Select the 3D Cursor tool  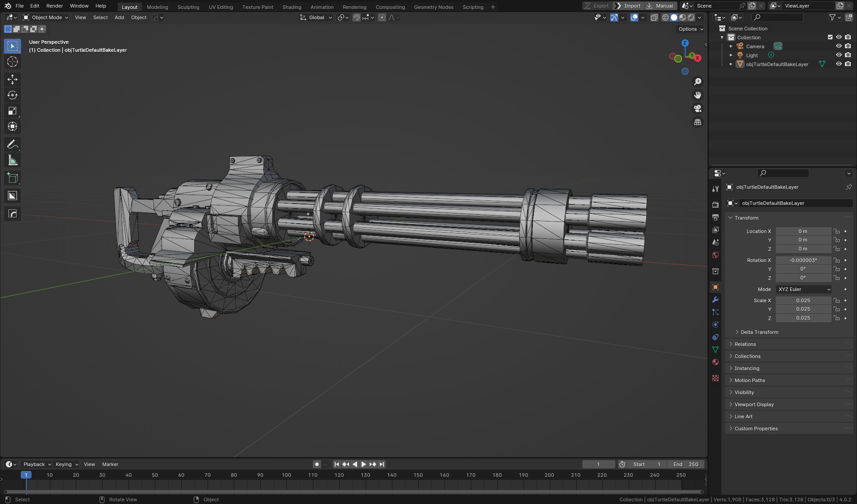(12, 62)
